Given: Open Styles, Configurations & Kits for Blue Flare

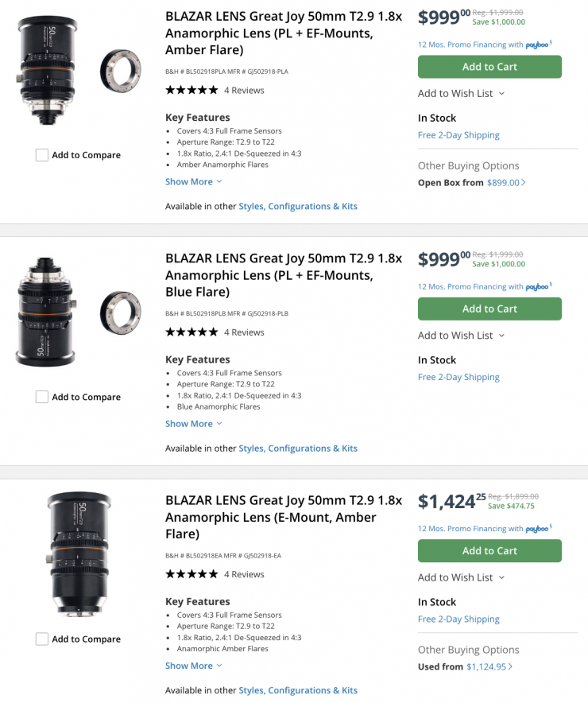Looking at the screenshot, I should 298,449.
